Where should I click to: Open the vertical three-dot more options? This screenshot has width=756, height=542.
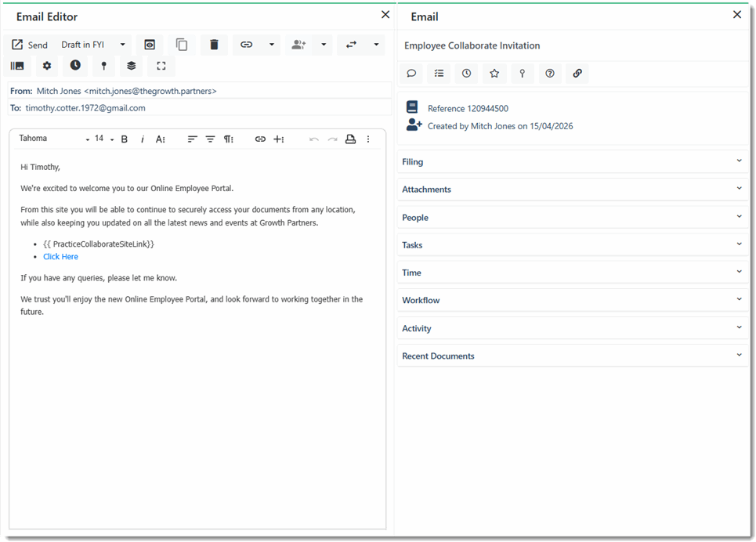pos(368,139)
